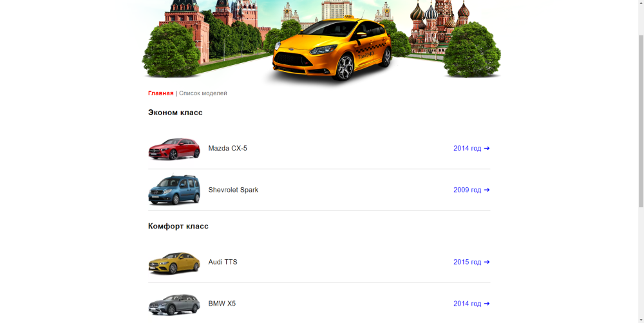Open the blue Shevrolet Spark car thumbnail
This screenshot has height=323, width=644.
[174, 190]
